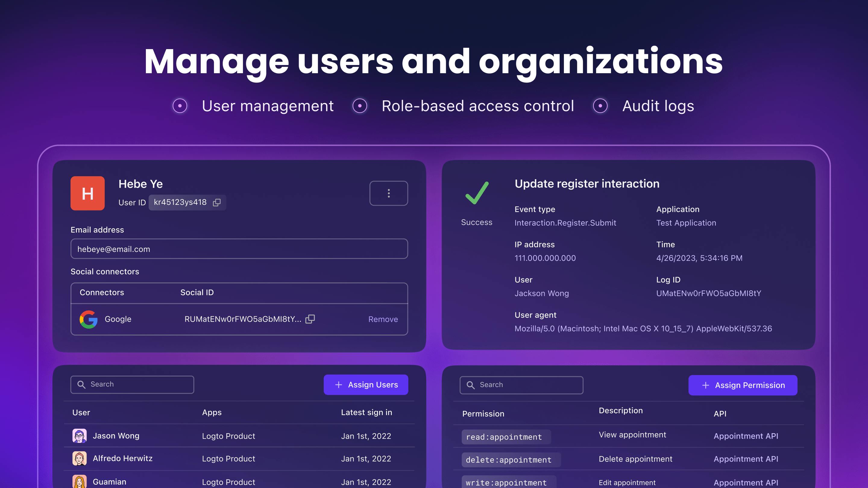
Task: Open the Jason Wong user row
Action: (239, 436)
